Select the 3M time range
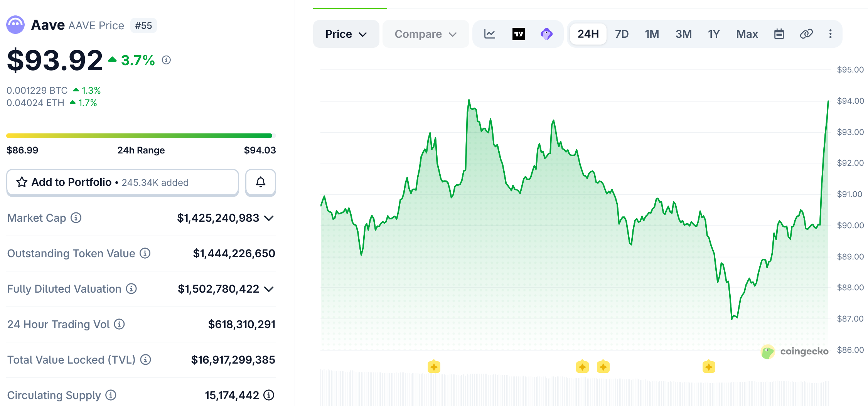Image resolution: width=868 pixels, height=406 pixels. (683, 34)
